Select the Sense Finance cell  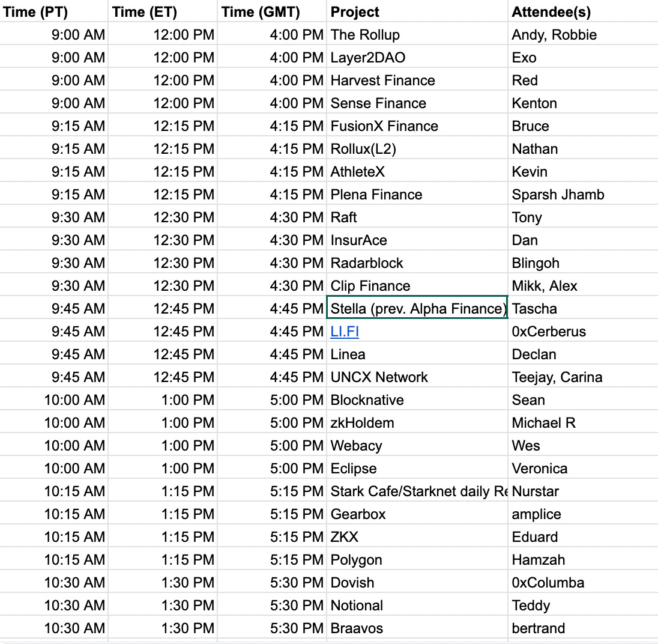[x=417, y=103]
